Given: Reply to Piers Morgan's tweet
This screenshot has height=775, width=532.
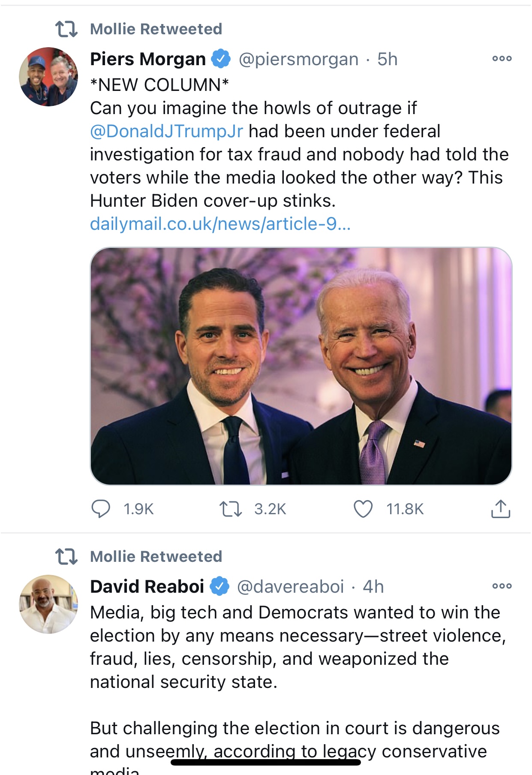Looking at the screenshot, I should tap(101, 509).
